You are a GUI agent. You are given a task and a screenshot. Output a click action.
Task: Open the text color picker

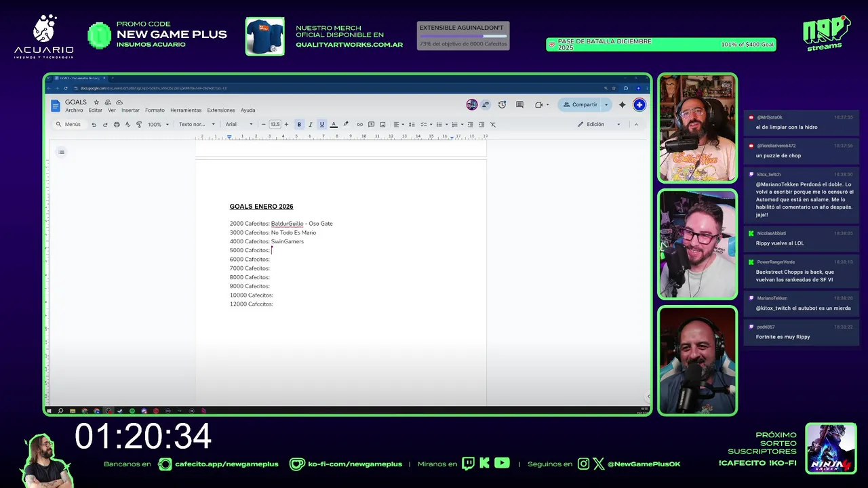pyautogui.click(x=334, y=125)
